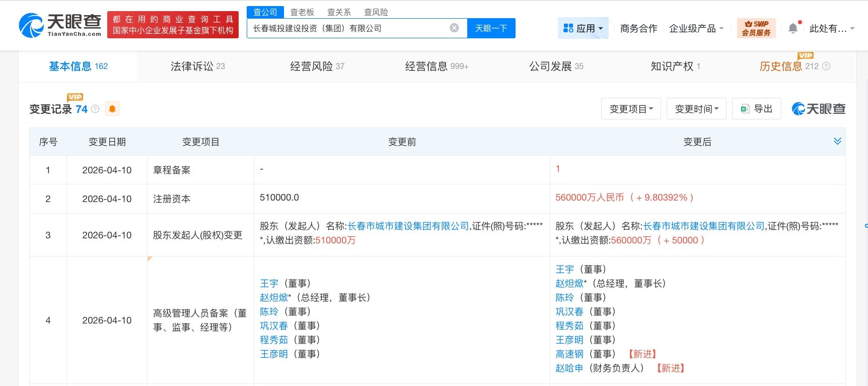Click the 变更记录 74 section heading
Screen dimensions: 868x386
pyautogui.click(x=58, y=109)
